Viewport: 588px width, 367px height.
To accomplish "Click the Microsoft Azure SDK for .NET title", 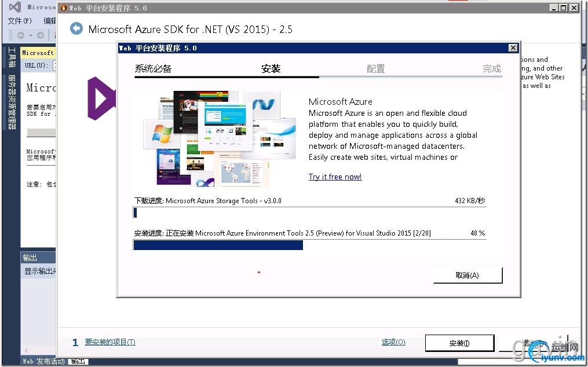I will (191, 30).
